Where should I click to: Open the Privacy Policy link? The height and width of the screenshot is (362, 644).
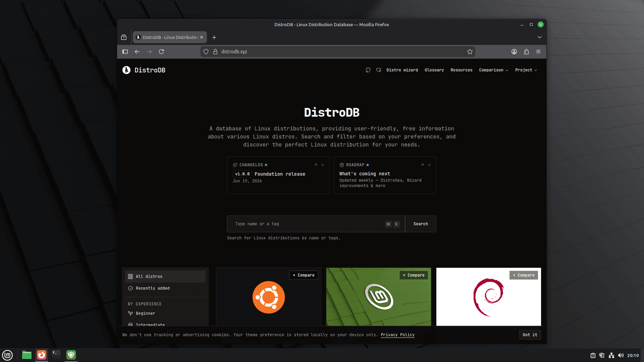(397, 335)
